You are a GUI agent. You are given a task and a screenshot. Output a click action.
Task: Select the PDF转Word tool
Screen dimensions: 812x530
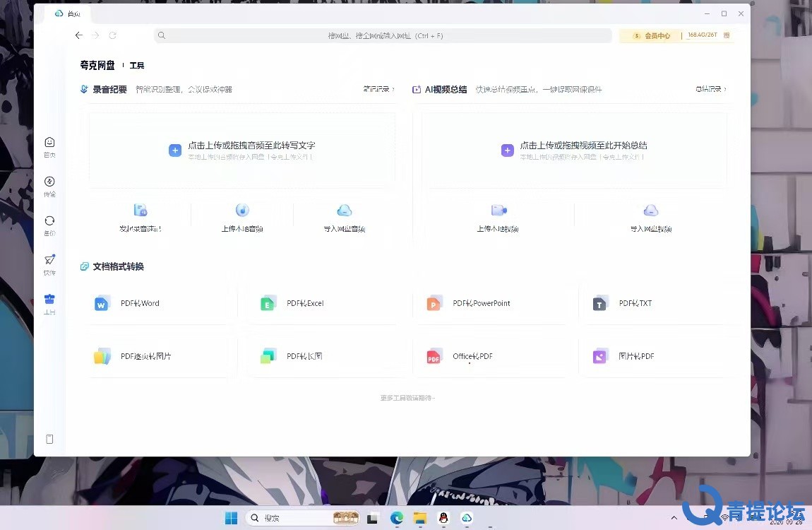click(x=158, y=303)
